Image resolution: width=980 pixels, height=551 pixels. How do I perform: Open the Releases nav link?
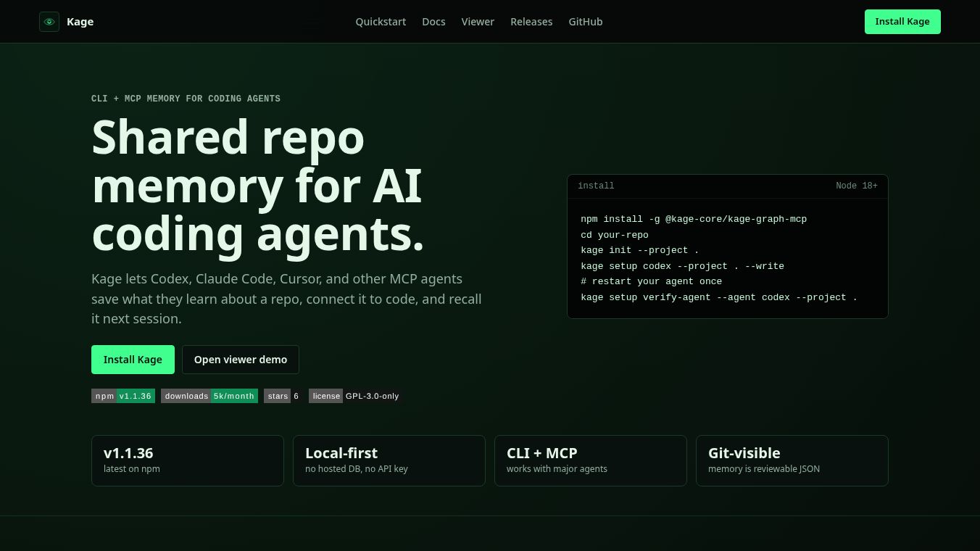tap(531, 22)
